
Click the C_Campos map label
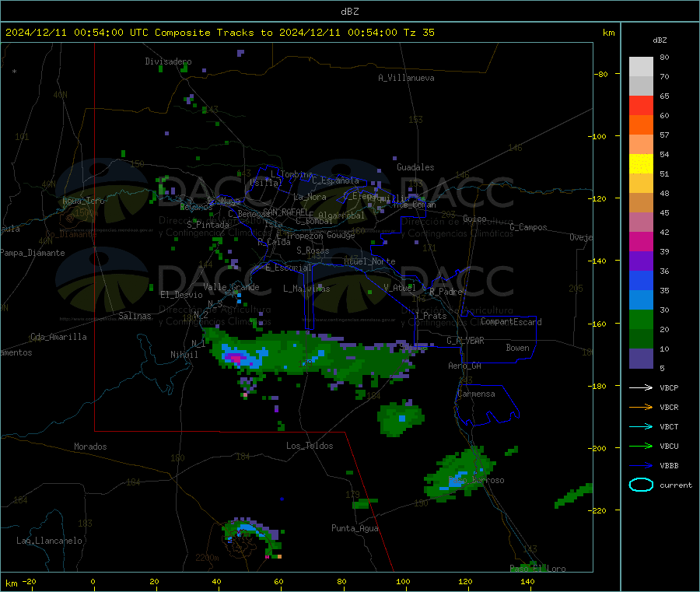[528, 227]
